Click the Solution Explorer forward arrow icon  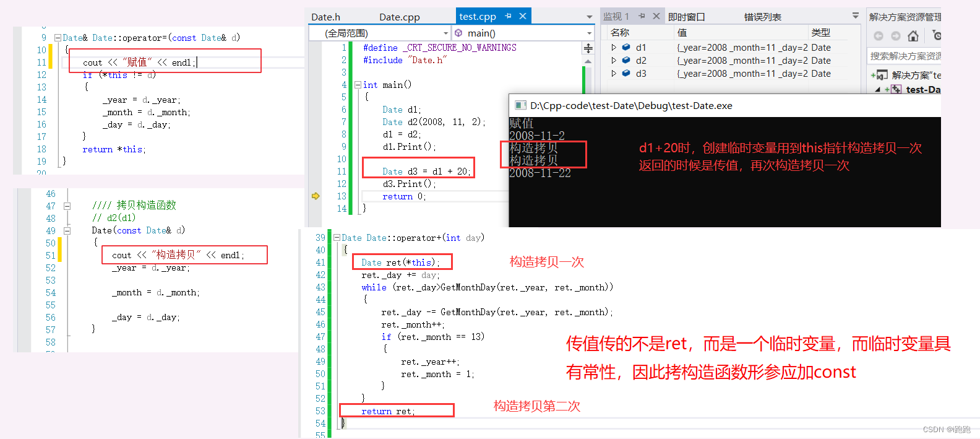pyautogui.click(x=895, y=36)
